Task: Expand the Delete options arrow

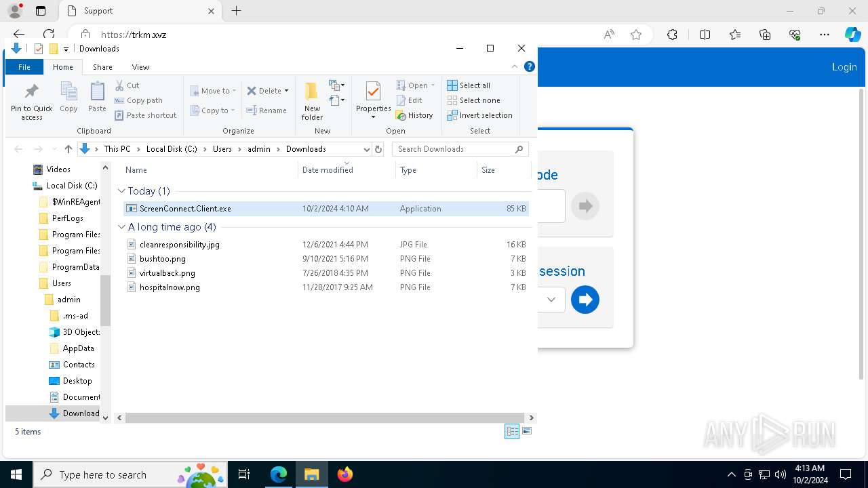Action: point(286,91)
